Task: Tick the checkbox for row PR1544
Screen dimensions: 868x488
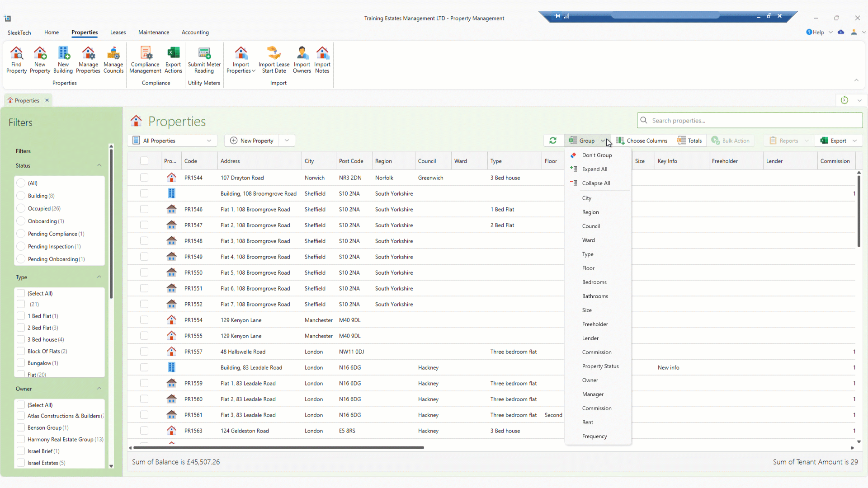Action: [x=144, y=178]
